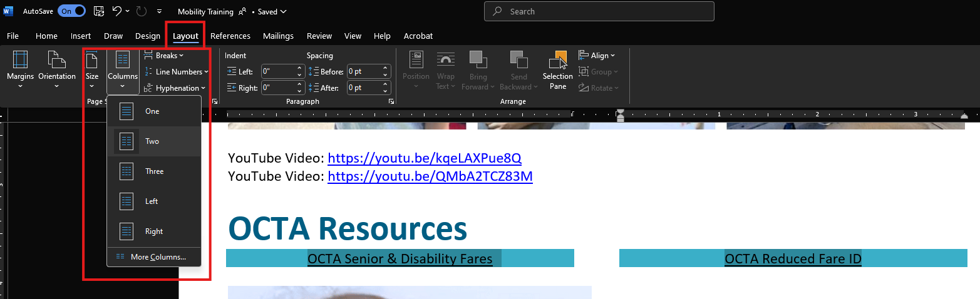Click the Search box

(x=599, y=11)
